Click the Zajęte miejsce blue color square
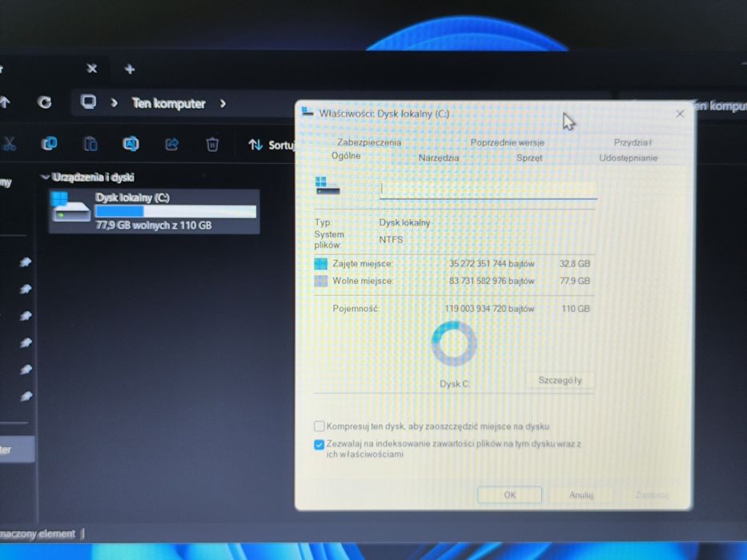 point(320,264)
